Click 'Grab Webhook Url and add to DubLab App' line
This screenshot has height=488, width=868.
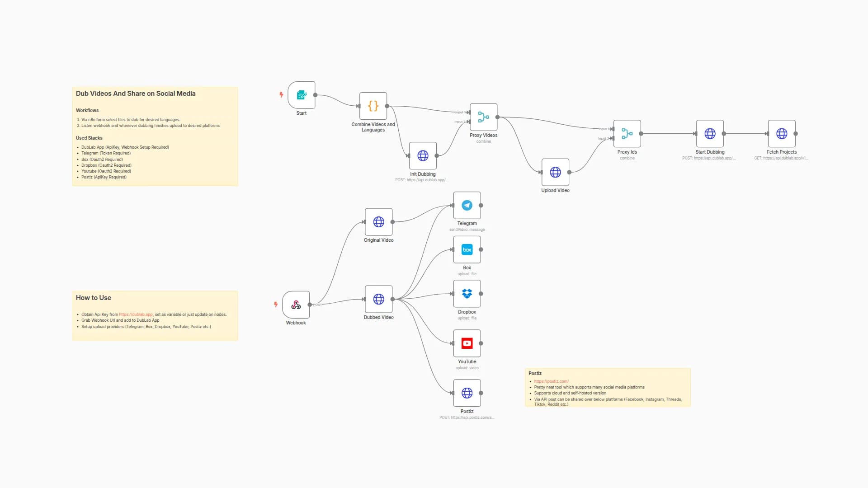tap(120, 320)
